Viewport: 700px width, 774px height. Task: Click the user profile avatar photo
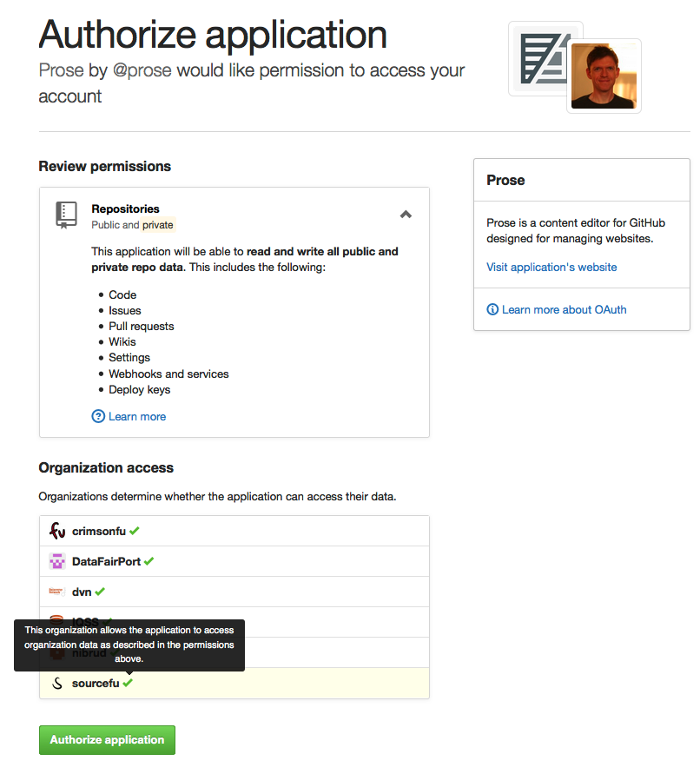point(604,76)
